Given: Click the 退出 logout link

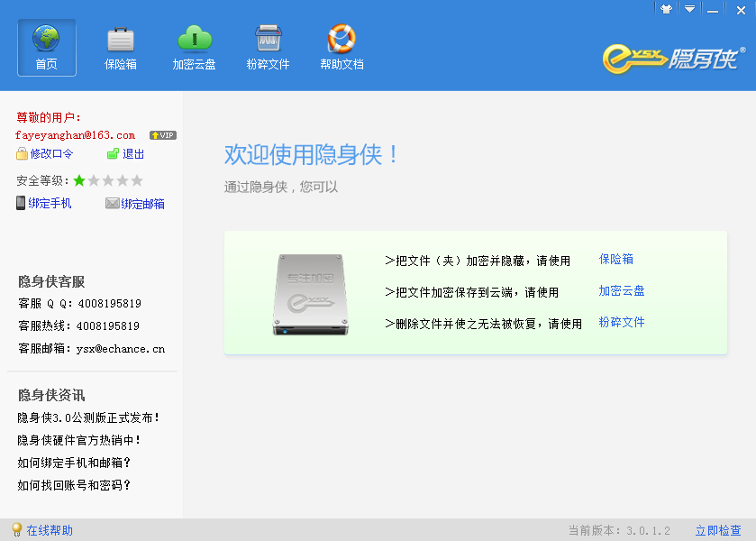Looking at the screenshot, I should (x=133, y=154).
